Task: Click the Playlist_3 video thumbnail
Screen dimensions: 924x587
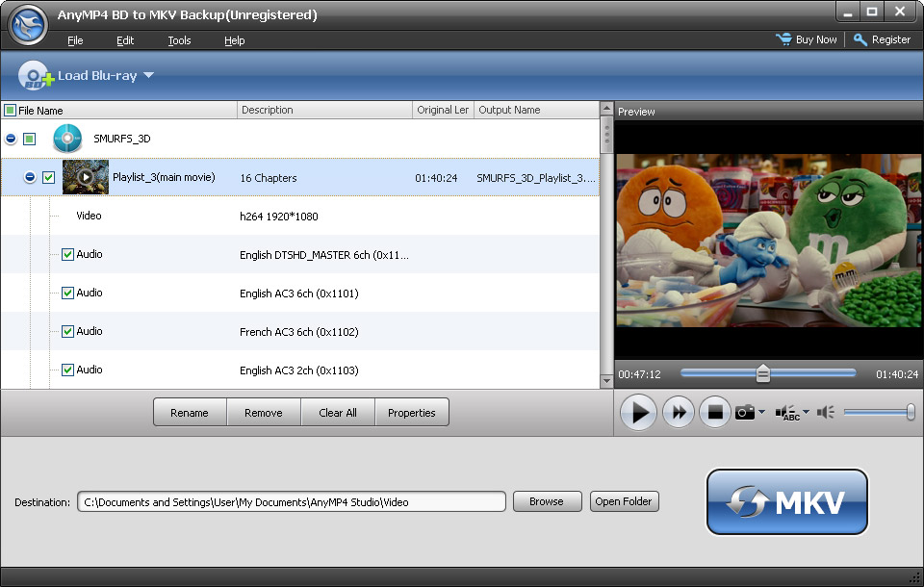Action: (86, 177)
